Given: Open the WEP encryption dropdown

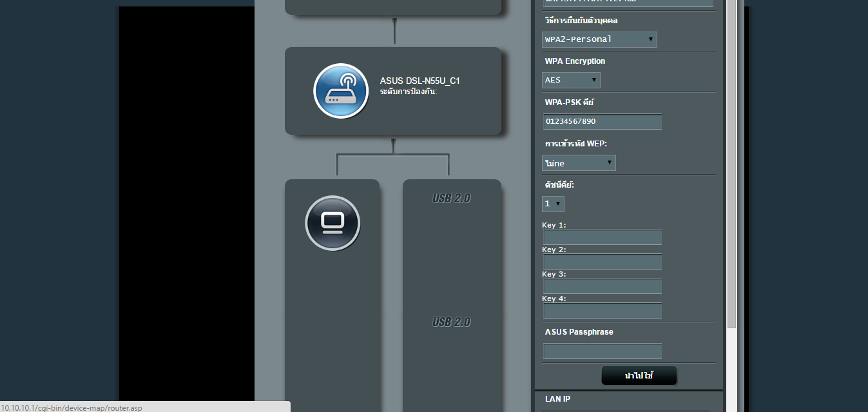Looking at the screenshot, I should click(579, 163).
